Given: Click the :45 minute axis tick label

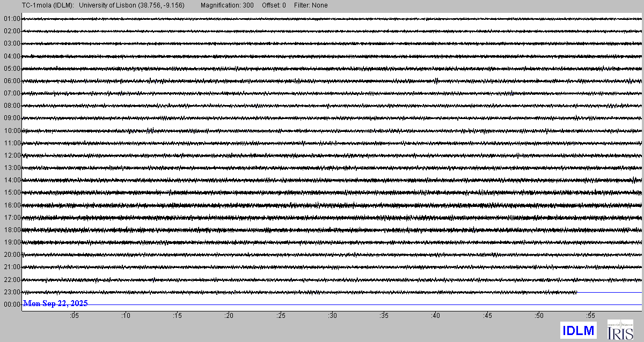Looking at the screenshot, I should click(x=487, y=316).
